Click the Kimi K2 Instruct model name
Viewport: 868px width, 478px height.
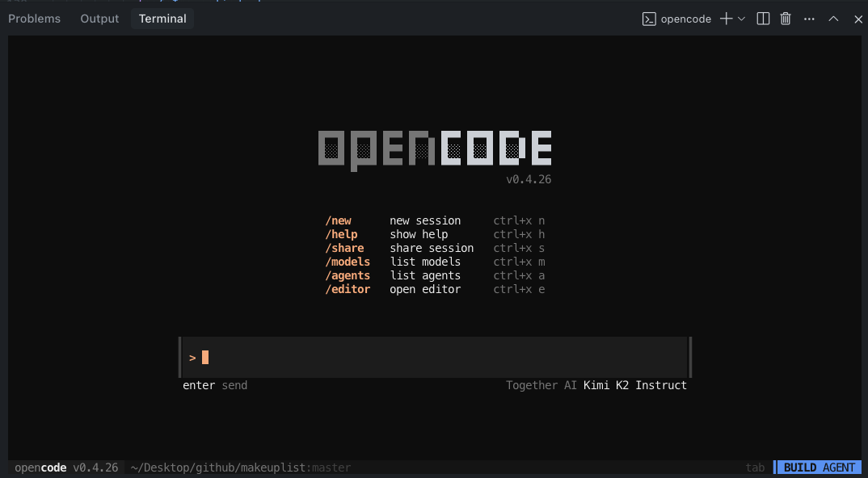(635, 386)
